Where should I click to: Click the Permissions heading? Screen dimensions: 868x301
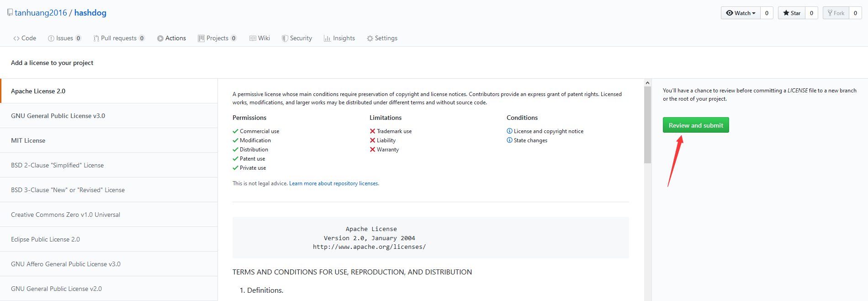(x=249, y=118)
